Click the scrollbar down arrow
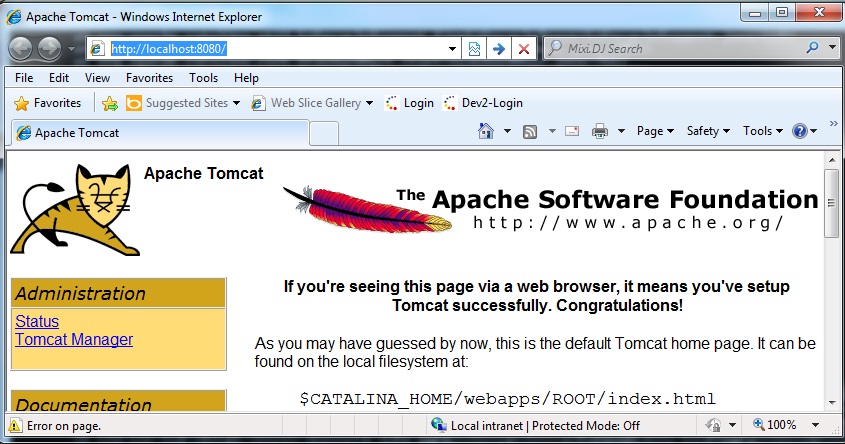The height and width of the screenshot is (444, 845). (832, 403)
